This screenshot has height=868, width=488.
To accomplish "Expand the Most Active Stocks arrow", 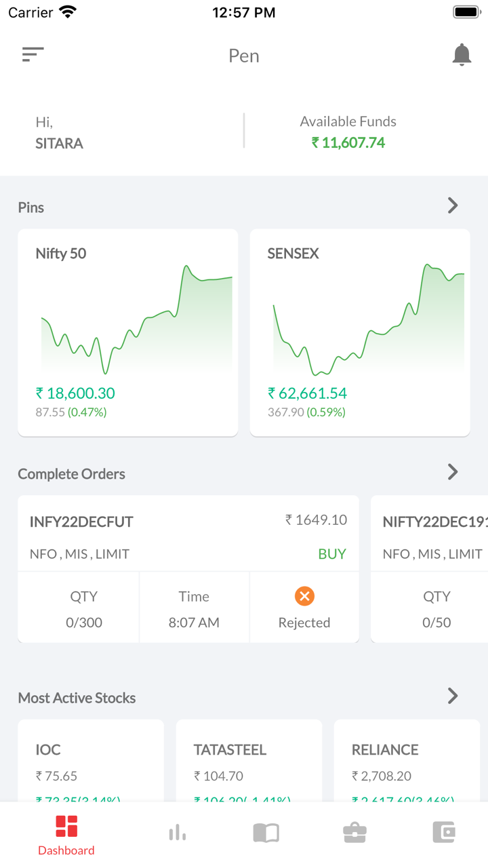I will [453, 696].
